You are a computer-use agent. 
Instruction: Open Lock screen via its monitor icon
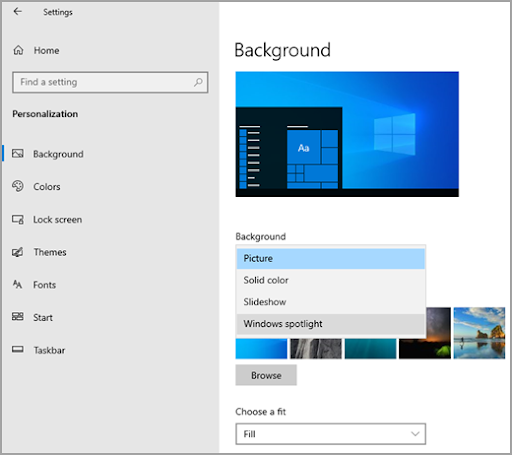pyautogui.click(x=18, y=219)
